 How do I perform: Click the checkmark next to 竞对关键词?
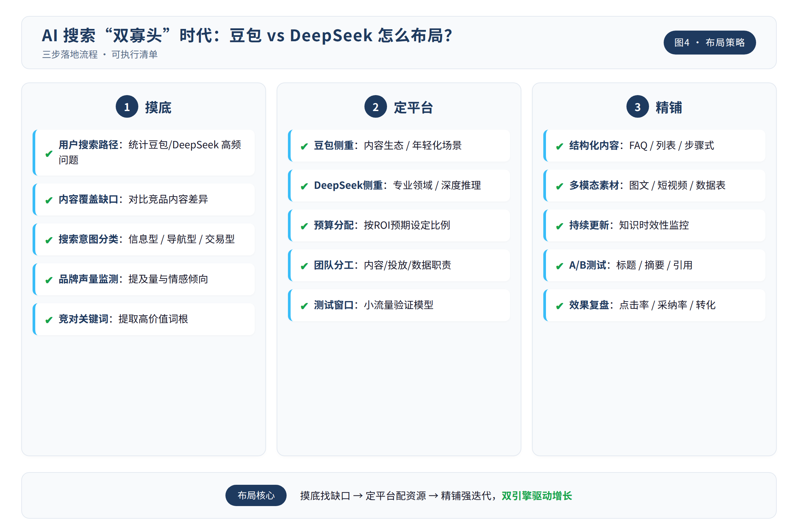[49, 320]
